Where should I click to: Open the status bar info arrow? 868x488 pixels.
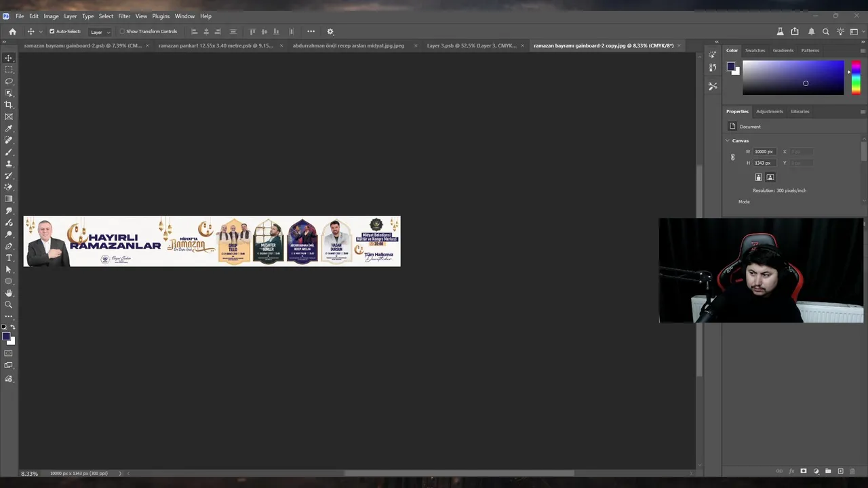click(121, 473)
